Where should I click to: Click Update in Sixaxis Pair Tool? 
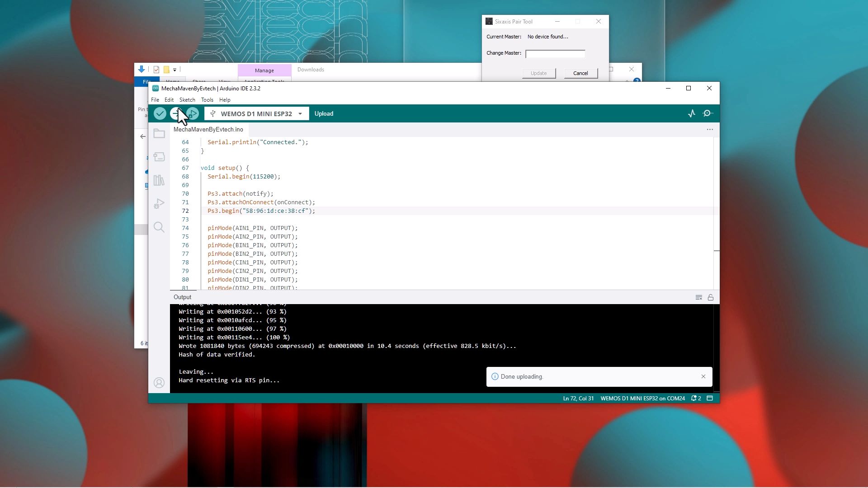[x=539, y=73]
